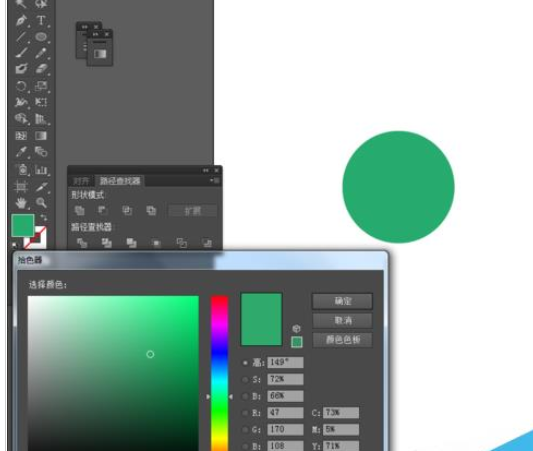The height and width of the screenshot is (451, 533).
Task: Select the Pen tool
Action: (x=21, y=21)
